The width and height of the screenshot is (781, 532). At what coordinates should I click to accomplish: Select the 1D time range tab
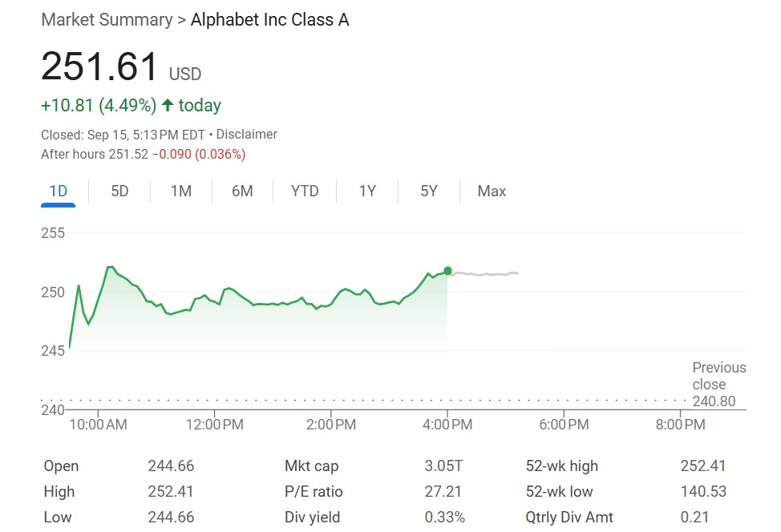tap(59, 191)
